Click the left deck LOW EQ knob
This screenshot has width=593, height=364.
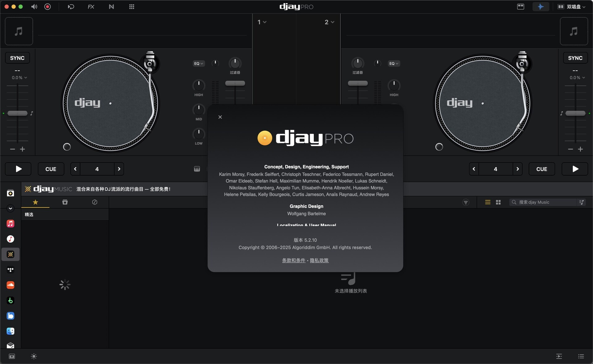[x=199, y=134]
